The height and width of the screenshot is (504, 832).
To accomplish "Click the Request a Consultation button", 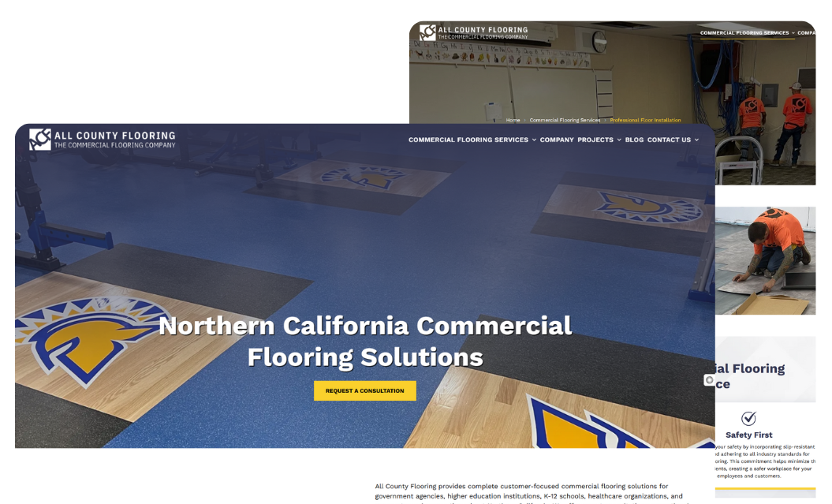I will [364, 390].
